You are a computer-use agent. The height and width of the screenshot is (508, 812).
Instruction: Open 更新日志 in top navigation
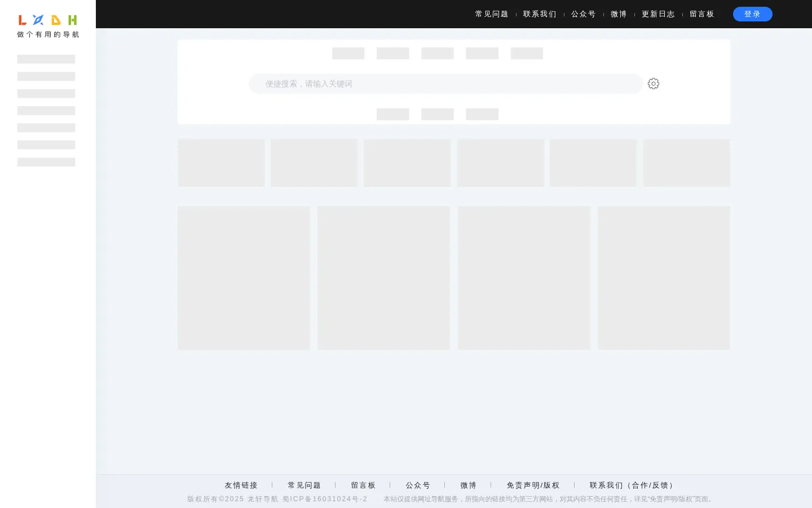[x=658, y=14]
